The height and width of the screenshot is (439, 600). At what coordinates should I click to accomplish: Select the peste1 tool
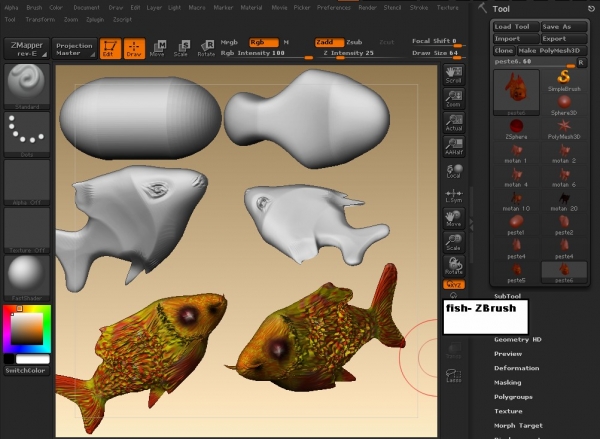[x=516, y=225]
